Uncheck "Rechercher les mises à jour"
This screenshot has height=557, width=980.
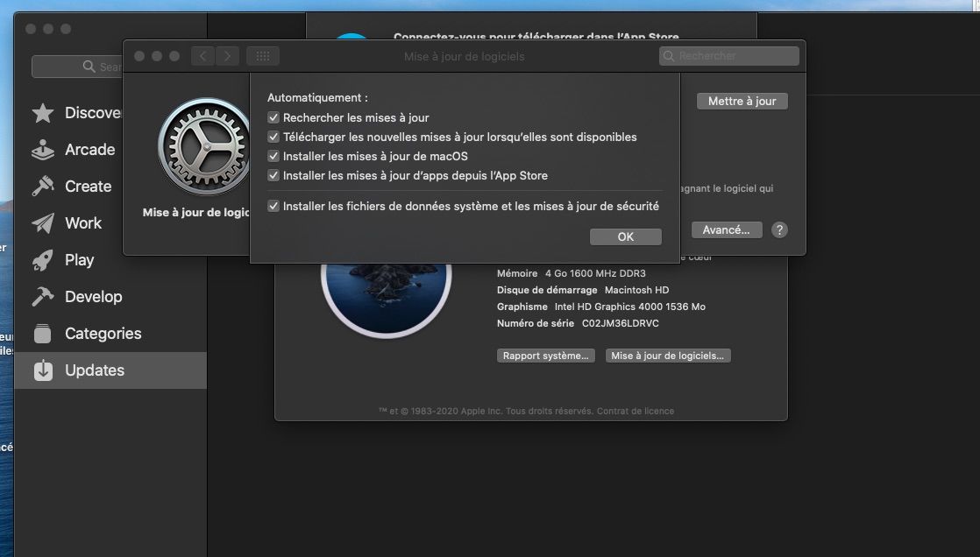pyautogui.click(x=273, y=117)
